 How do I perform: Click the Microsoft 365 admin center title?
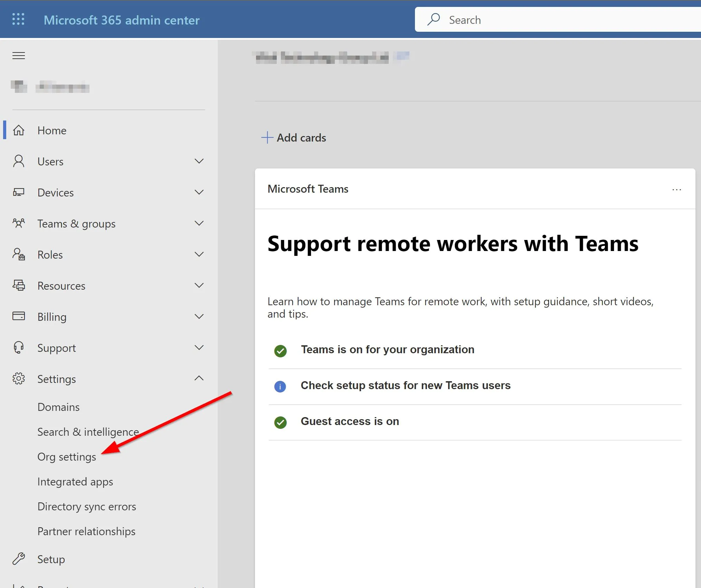click(x=122, y=20)
